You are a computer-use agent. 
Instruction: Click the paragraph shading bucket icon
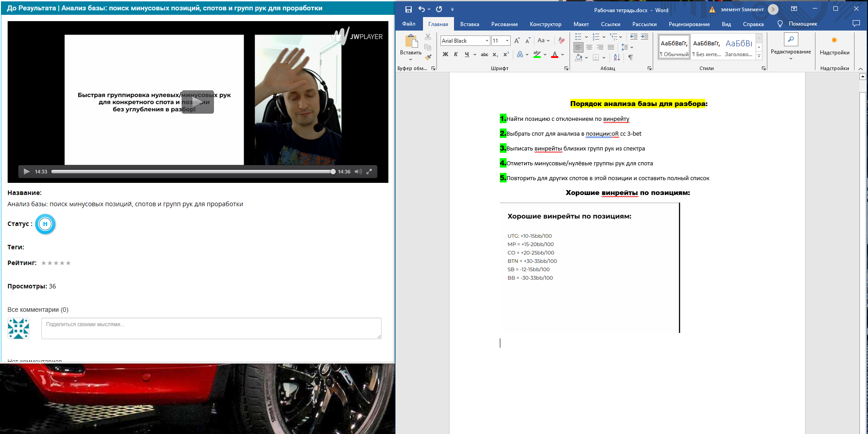tap(579, 58)
